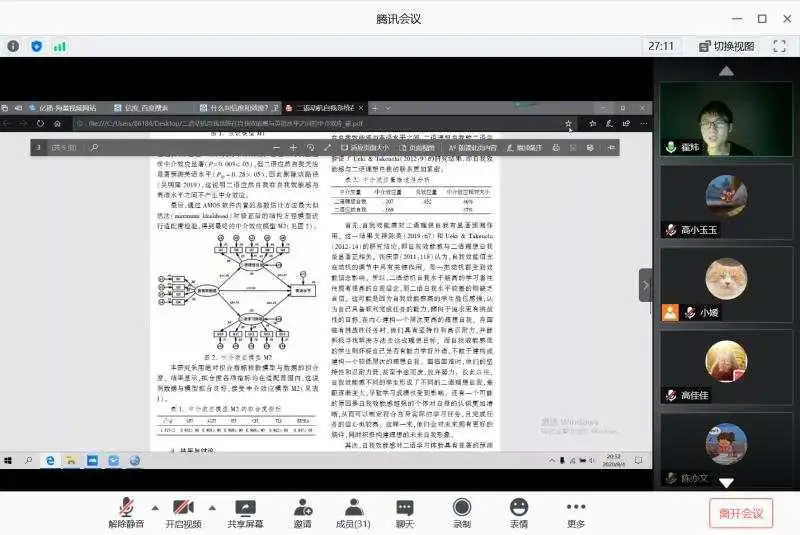Turn on camera via 开启视频

183,512
